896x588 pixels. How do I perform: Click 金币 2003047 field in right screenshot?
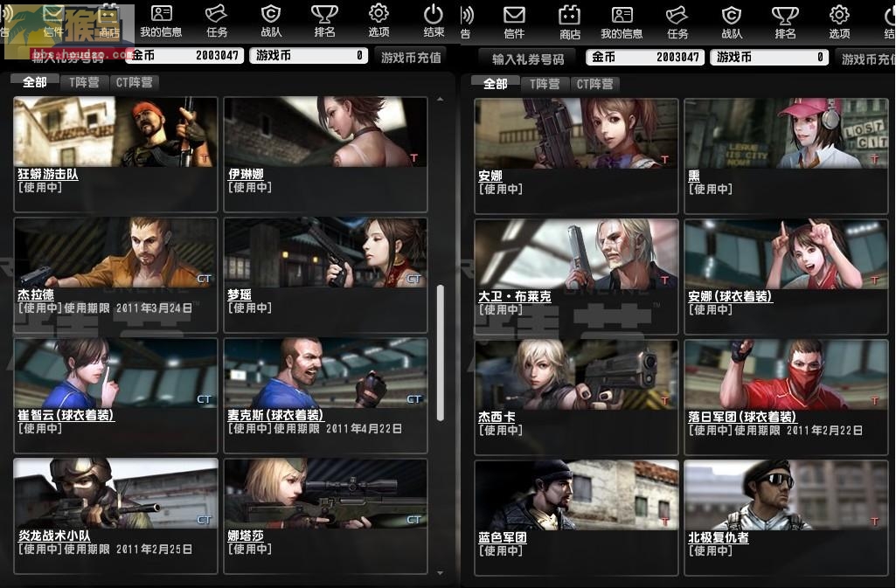point(646,57)
